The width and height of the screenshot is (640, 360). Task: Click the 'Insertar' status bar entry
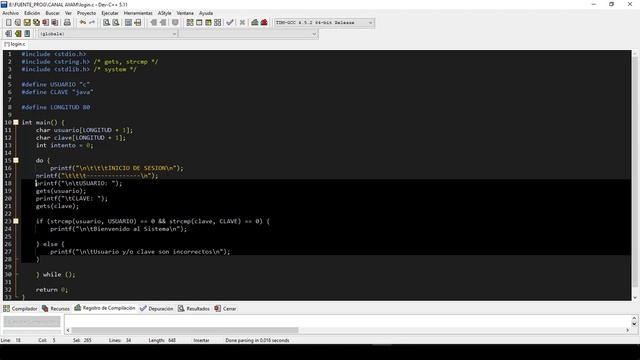pos(201,340)
